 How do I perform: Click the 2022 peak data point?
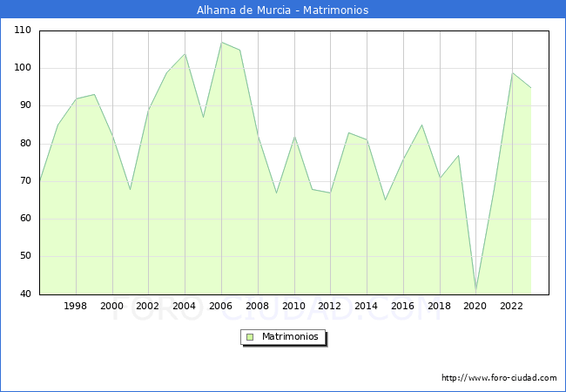tap(513, 73)
